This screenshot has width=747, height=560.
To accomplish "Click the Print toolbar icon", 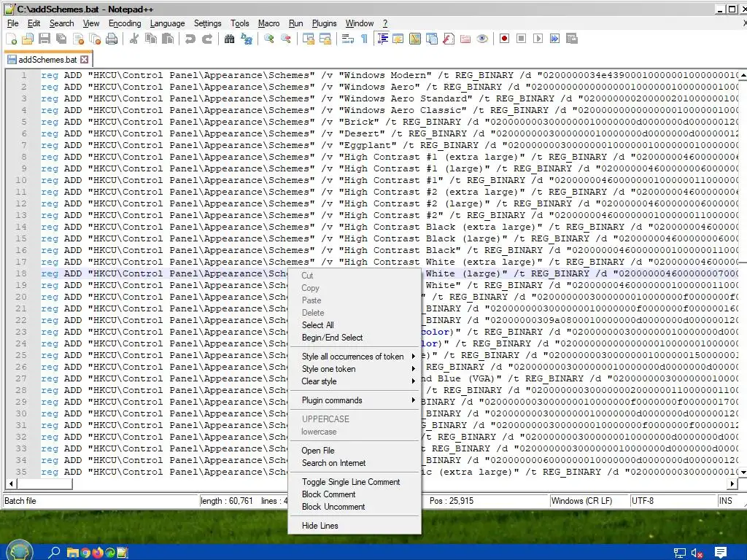I will point(112,39).
